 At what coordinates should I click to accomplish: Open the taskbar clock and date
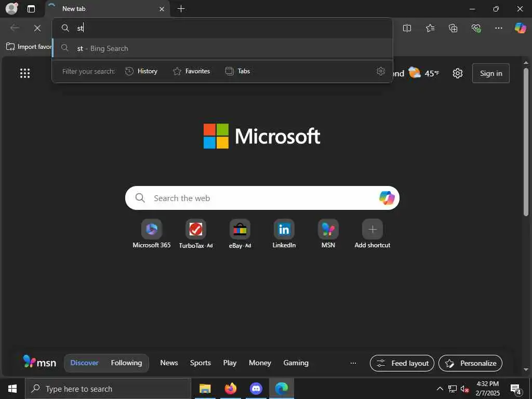(x=487, y=389)
